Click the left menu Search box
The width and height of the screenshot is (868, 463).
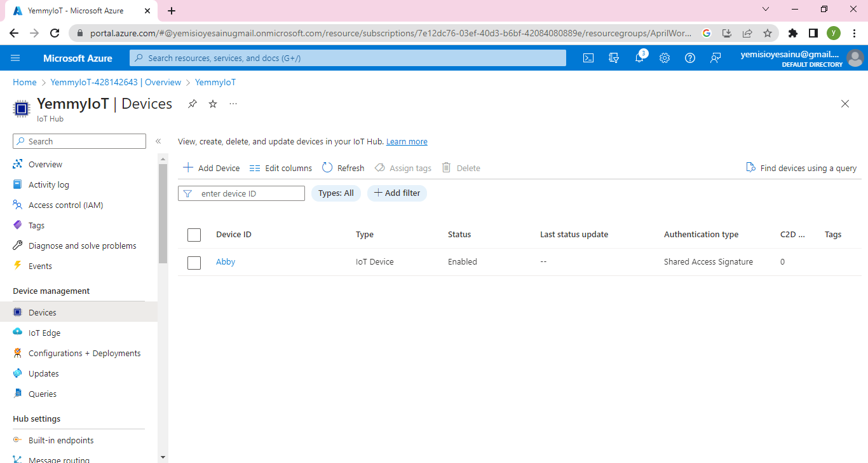(79, 141)
